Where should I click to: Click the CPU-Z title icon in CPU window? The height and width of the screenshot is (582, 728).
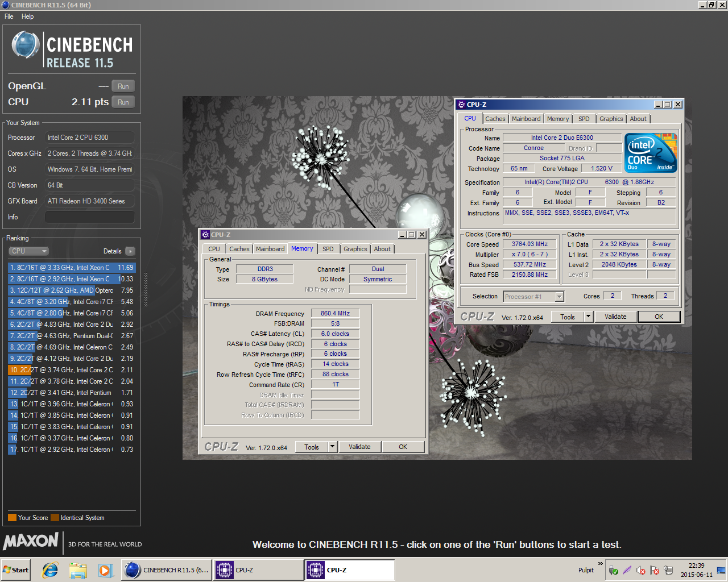[461, 105]
